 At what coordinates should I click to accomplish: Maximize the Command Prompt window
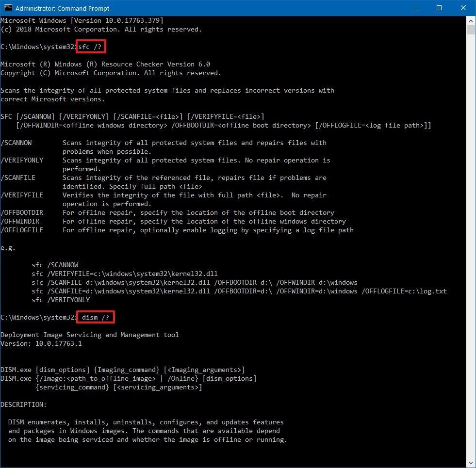click(439, 8)
